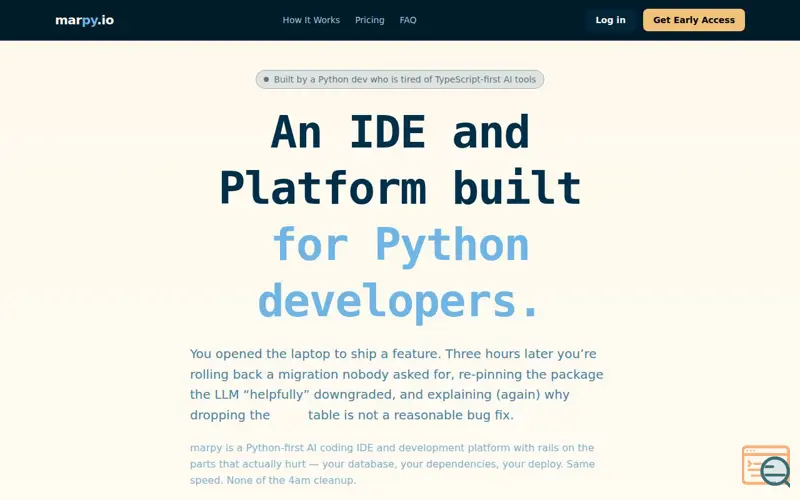Click the terminal magnifier icon at bottom right
This screenshot has height=500, width=800.
click(766, 466)
